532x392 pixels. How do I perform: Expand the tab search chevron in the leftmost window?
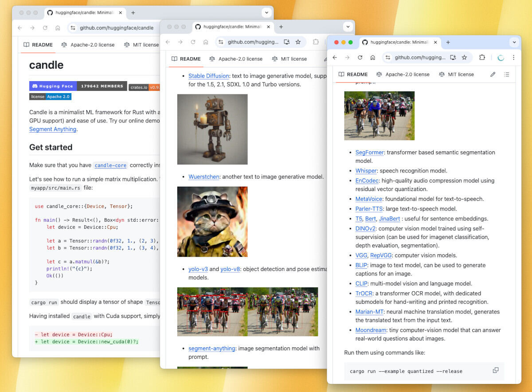(x=266, y=13)
